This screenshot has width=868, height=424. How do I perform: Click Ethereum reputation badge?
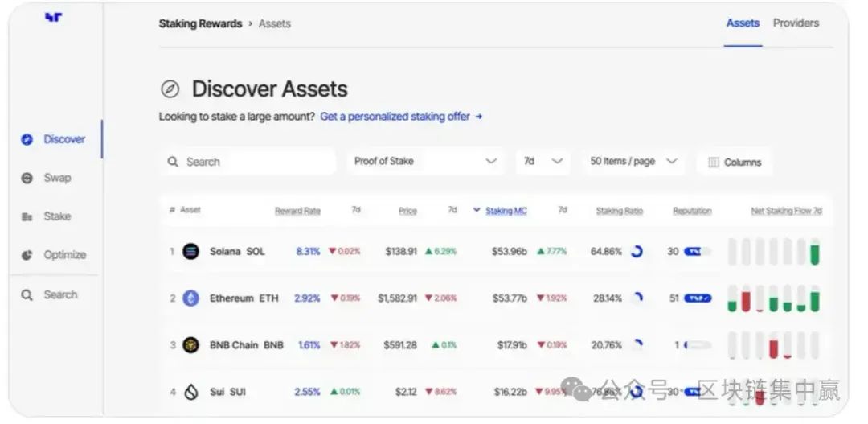[x=698, y=298]
